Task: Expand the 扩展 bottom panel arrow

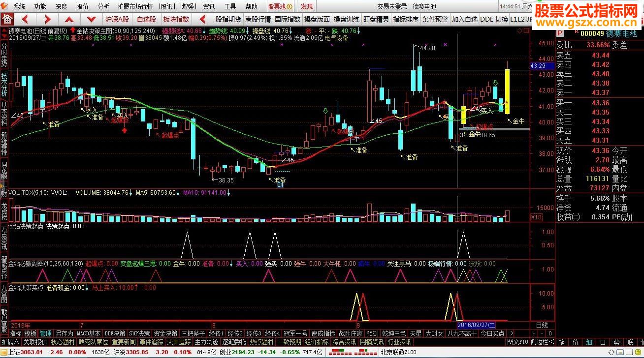Action: tap(10, 342)
